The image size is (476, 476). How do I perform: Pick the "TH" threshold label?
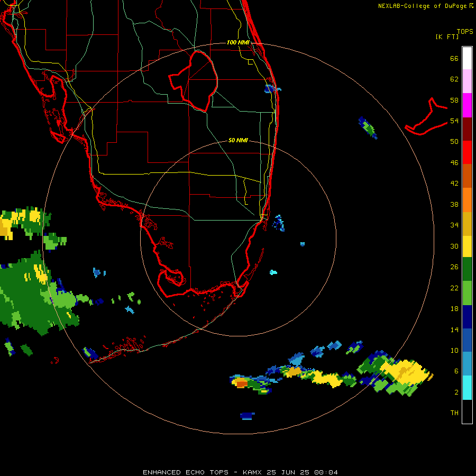tap(454, 413)
